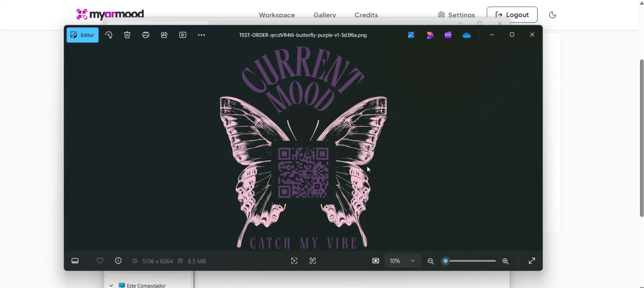Screen dimensions: 644x288
Task: Mark image as favorite with heart icon
Action: [100, 261]
